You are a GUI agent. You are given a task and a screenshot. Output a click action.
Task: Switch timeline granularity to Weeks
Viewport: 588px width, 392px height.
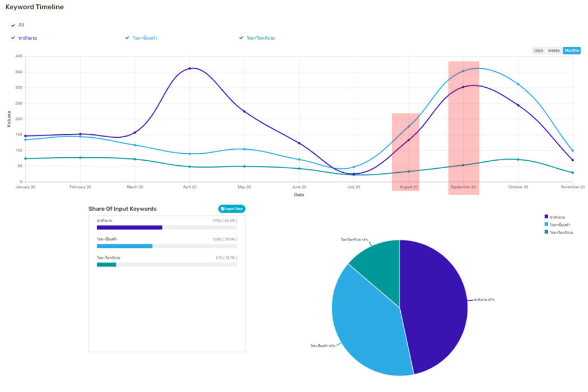pyautogui.click(x=554, y=51)
